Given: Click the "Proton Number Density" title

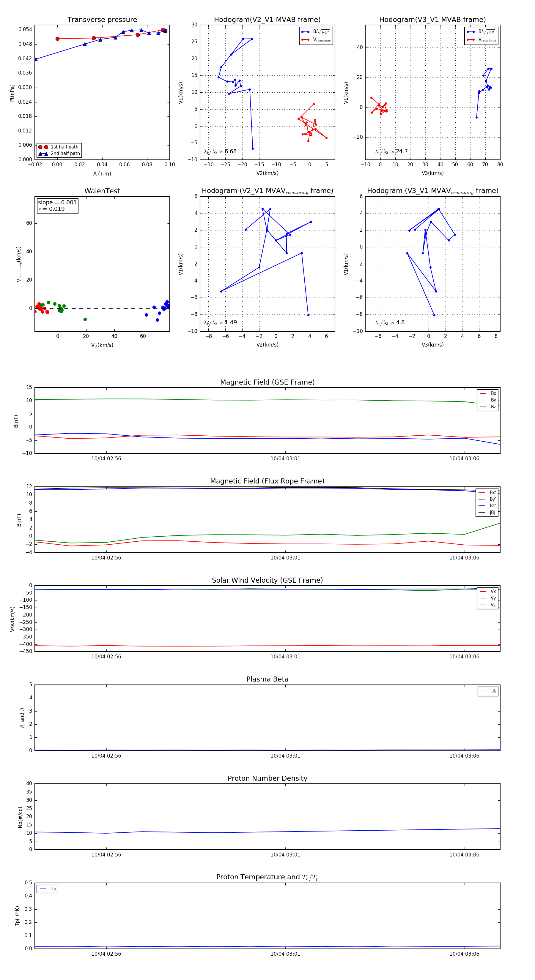Looking at the screenshot, I should tap(267, 778).
